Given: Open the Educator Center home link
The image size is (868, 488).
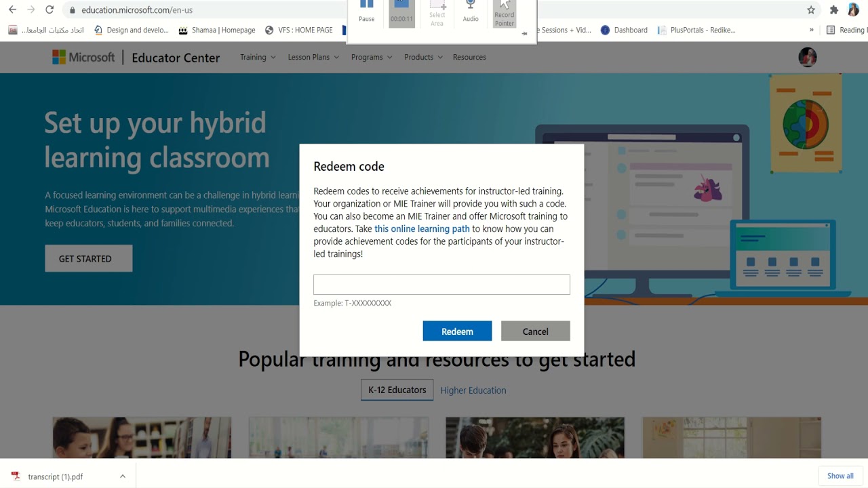Looking at the screenshot, I should (x=176, y=58).
